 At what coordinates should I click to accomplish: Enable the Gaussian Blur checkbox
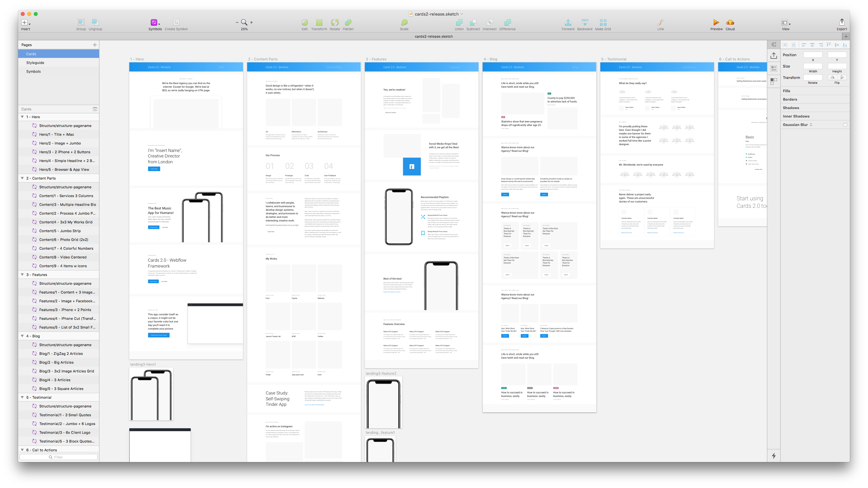tap(845, 124)
